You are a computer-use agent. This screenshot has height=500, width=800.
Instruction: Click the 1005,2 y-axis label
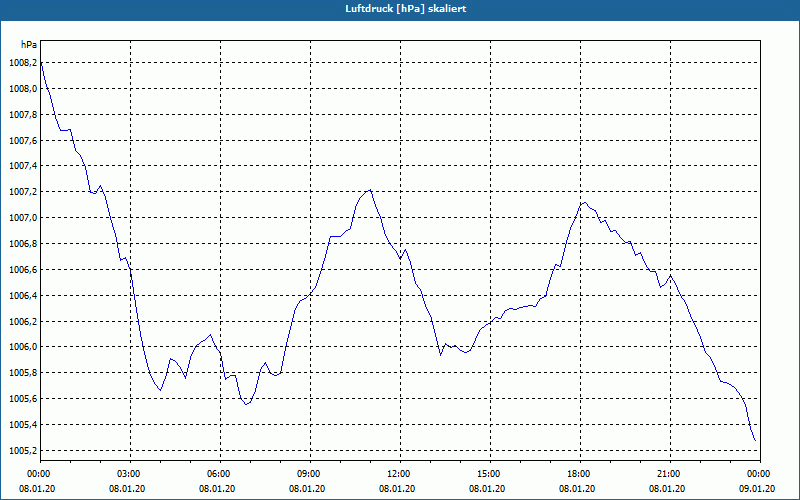pos(23,451)
